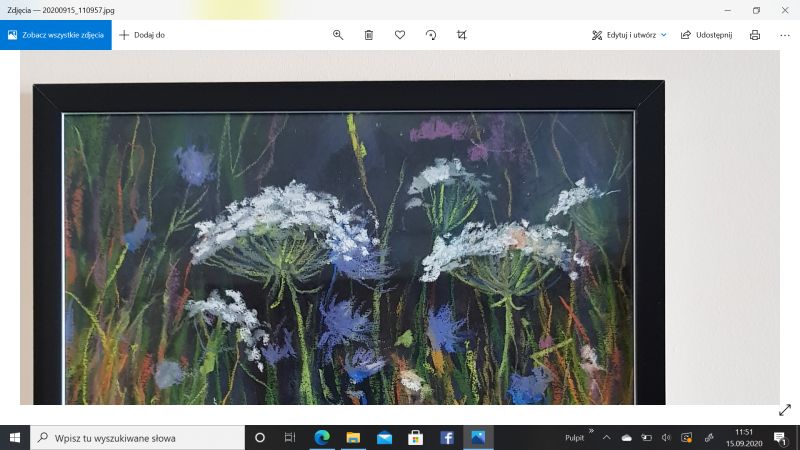Open Task View on the taskbar
This screenshot has height=450, width=800.
click(290, 437)
